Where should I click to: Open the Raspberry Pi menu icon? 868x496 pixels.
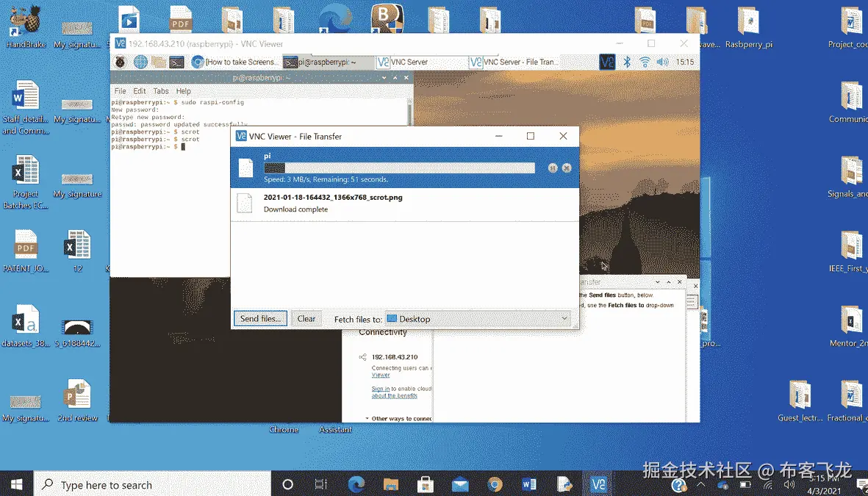(x=120, y=62)
